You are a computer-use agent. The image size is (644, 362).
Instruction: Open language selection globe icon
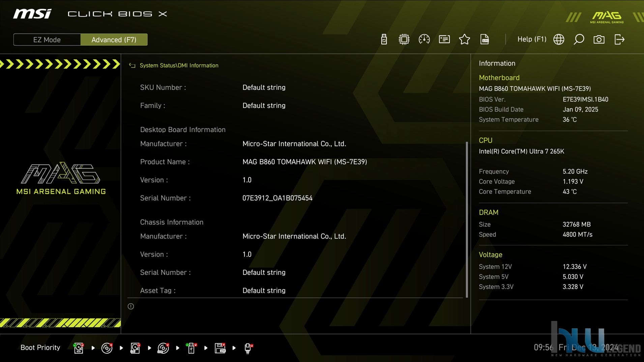tap(559, 39)
